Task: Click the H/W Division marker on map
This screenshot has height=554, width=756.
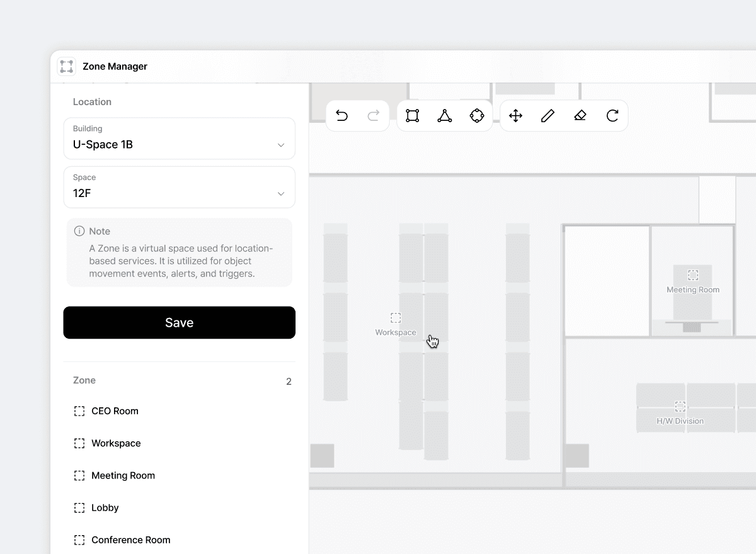Action: tap(680, 407)
